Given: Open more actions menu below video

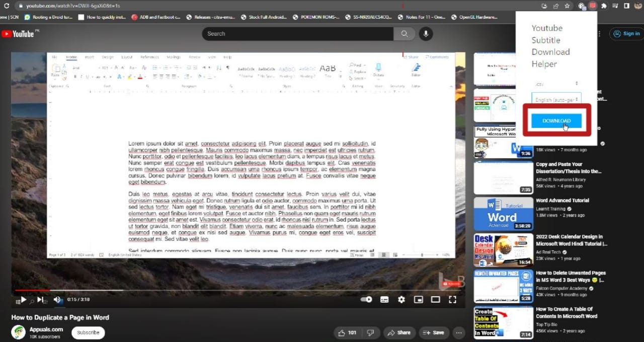Looking at the screenshot, I should [458, 332].
